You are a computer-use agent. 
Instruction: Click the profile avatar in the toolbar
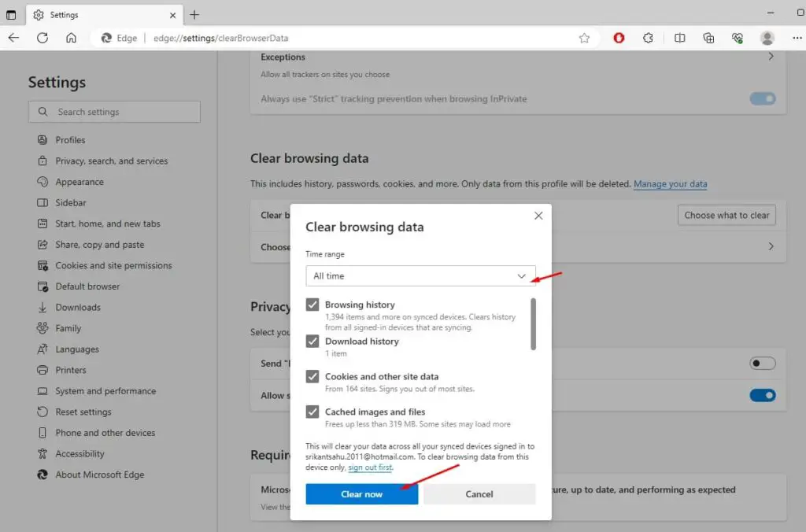pyautogui.click(x=767, y=37)
